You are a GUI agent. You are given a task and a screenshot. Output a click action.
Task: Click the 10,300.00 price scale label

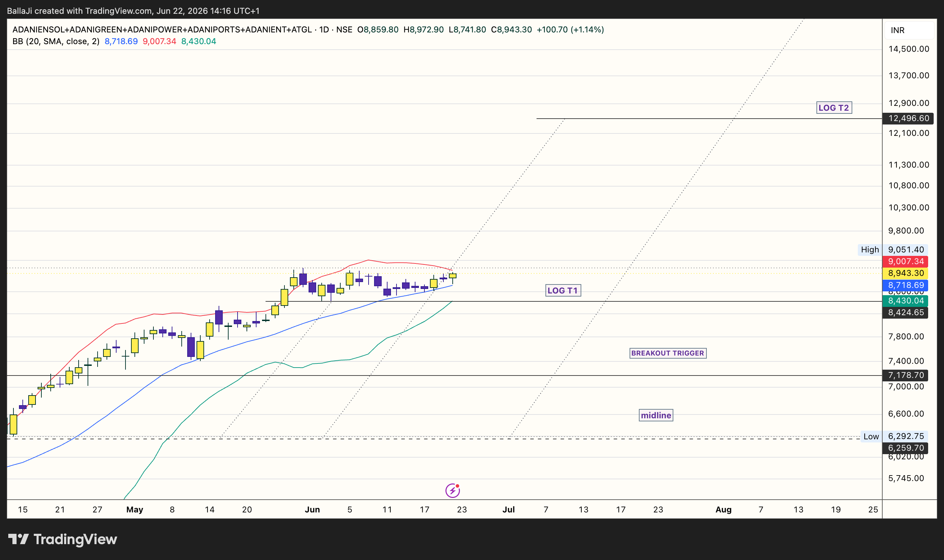[908, 208]
